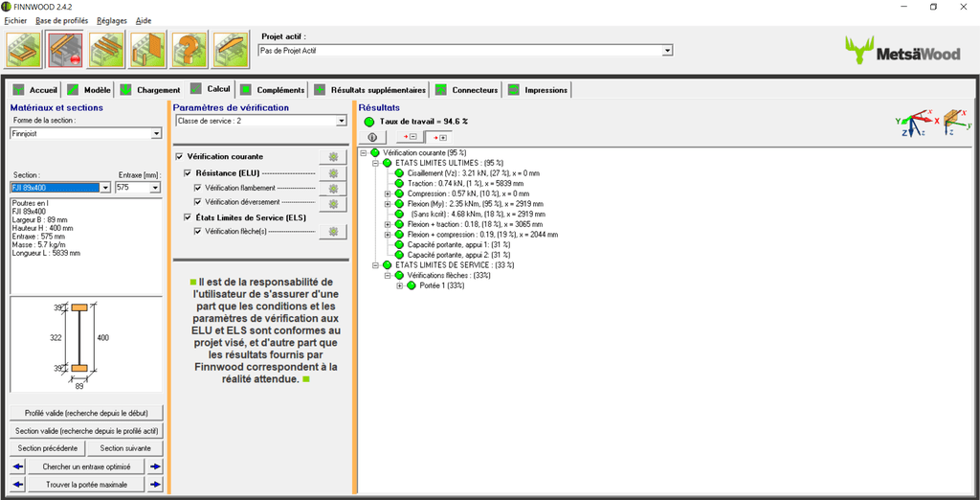
Task: Click right arrow beside Chercher un entraxe optimisé
Action: coord(155,466)
